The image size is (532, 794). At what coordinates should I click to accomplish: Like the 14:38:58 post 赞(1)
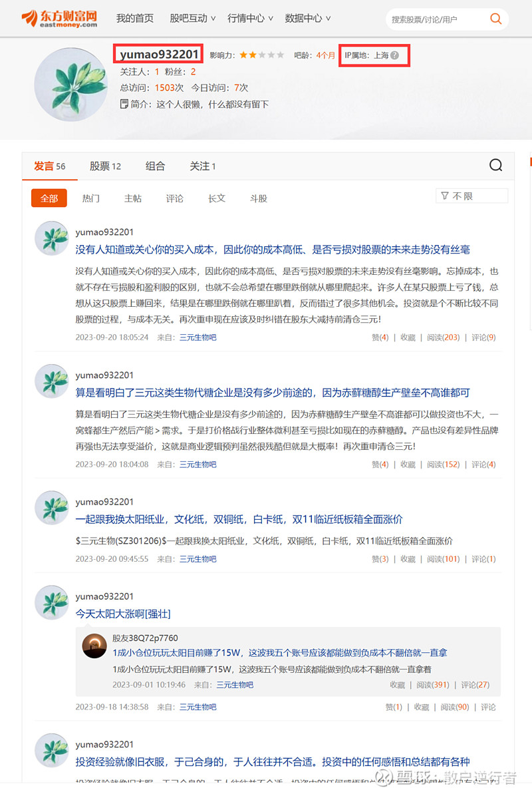click(x=394, y=707)
